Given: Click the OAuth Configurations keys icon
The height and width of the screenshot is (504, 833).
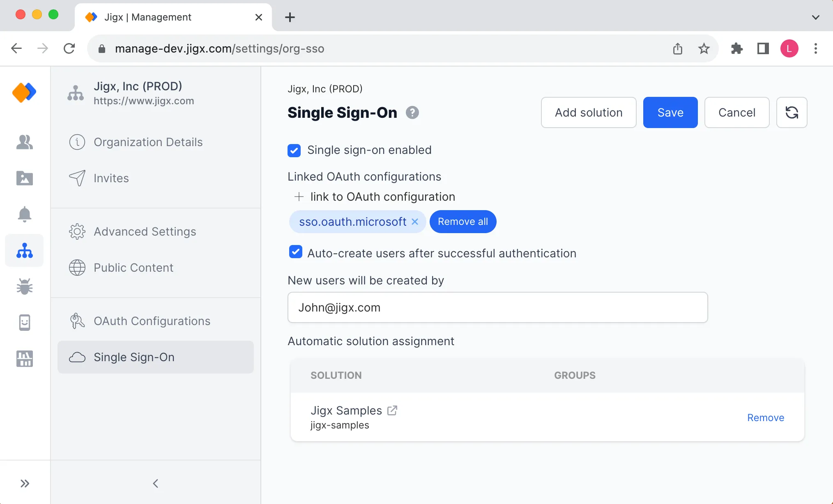Looking at the screenshot, I should [x=77, y=321].
